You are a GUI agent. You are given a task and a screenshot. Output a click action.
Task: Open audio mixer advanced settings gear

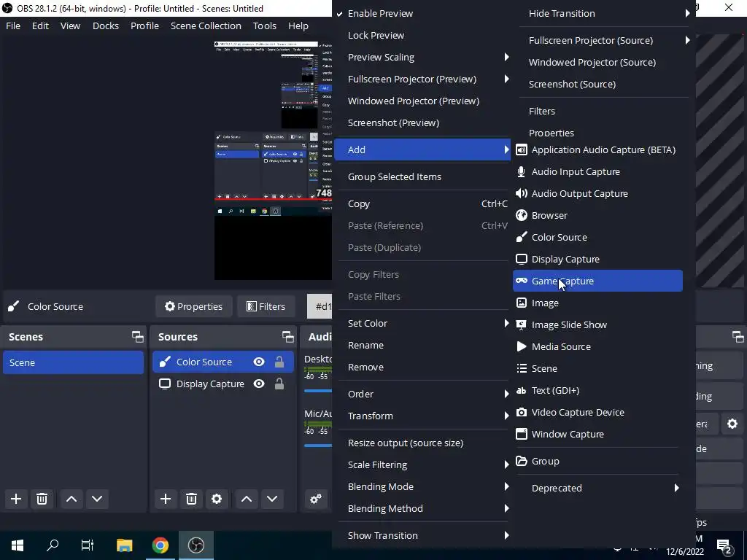(316, 499)
